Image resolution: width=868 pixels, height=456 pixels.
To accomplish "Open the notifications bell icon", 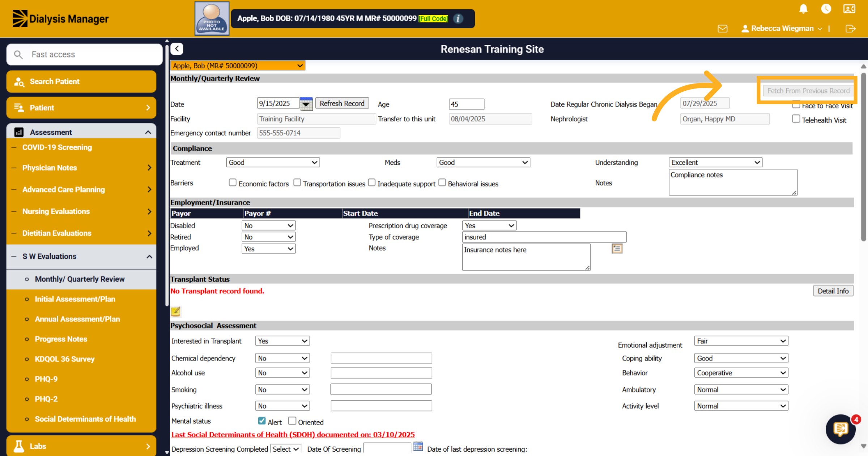I will tap(803, 9).
